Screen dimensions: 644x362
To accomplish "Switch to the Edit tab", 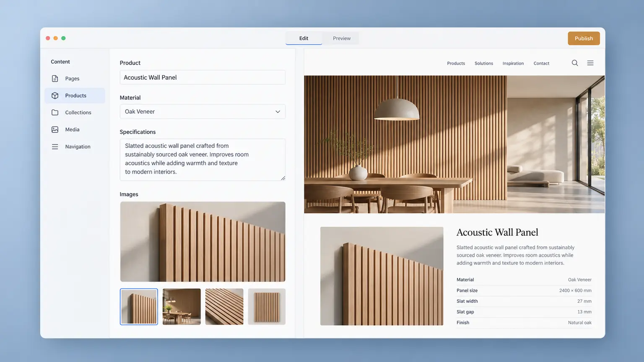I will [x=304, y=38].
